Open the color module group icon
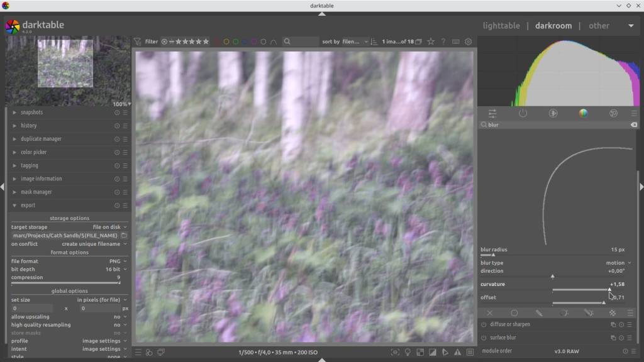 (583, 113)
